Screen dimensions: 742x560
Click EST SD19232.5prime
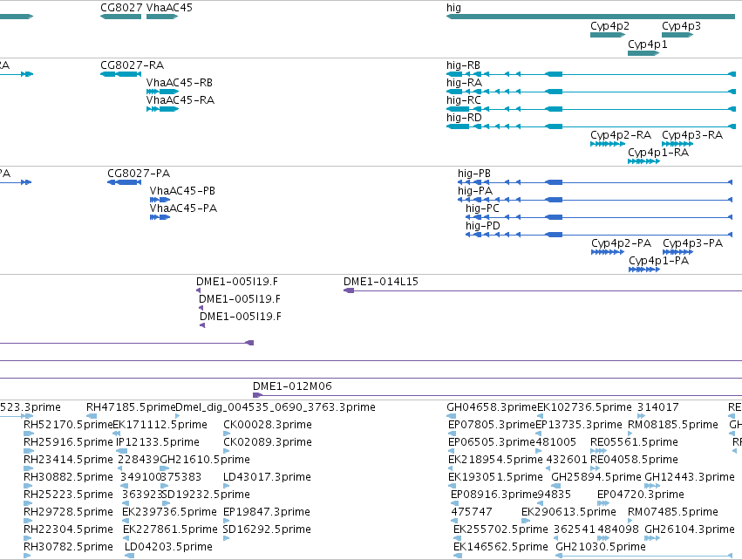coord(165,503)
